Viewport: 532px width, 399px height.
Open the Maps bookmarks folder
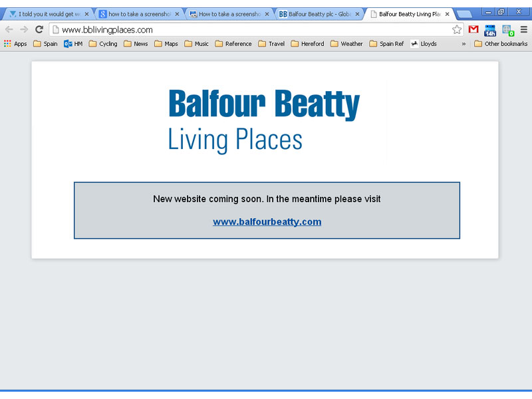tap(166, 44)
